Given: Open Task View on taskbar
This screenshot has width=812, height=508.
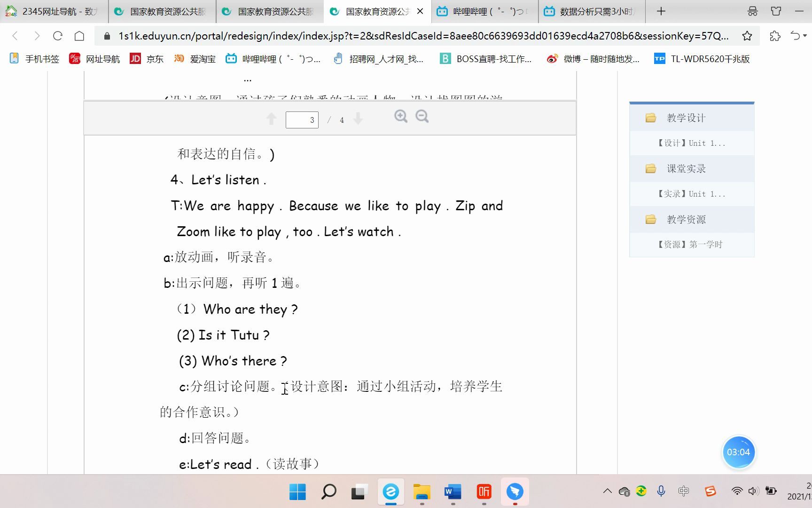Looking at the screenshot, I should click(359, 492).
